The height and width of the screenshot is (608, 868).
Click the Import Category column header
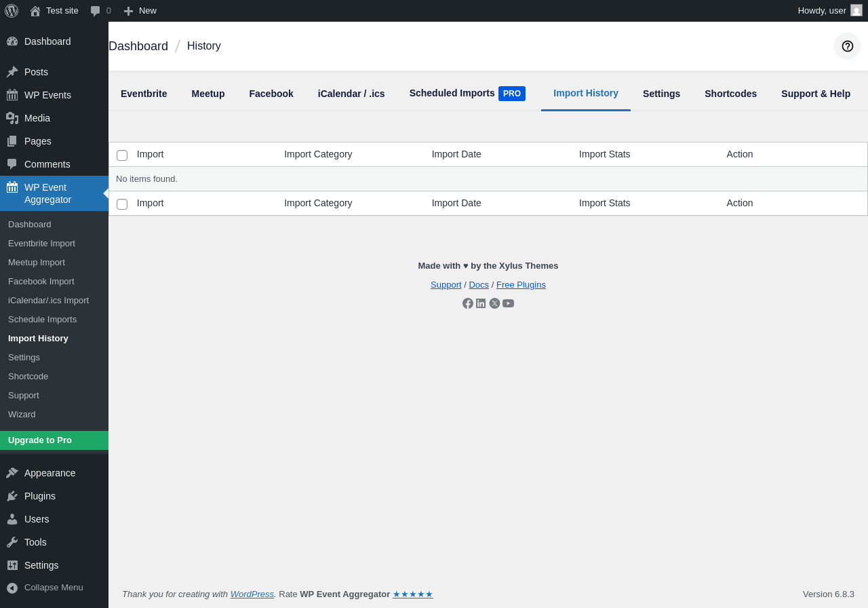[318, 154]
